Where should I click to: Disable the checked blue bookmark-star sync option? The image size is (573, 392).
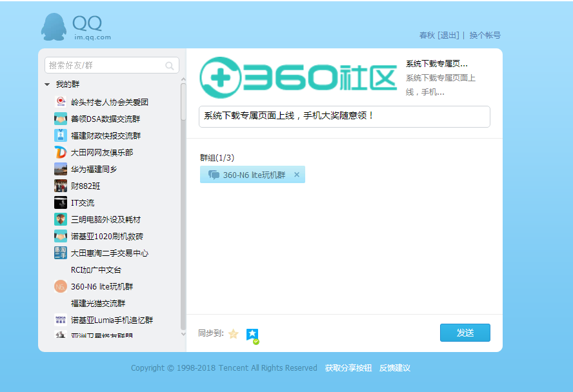coord(252,335)
